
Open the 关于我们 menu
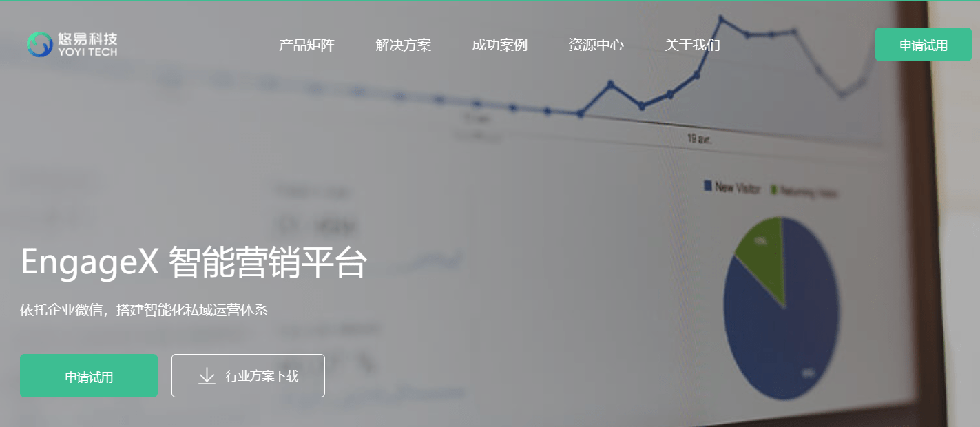click(692, 45)
